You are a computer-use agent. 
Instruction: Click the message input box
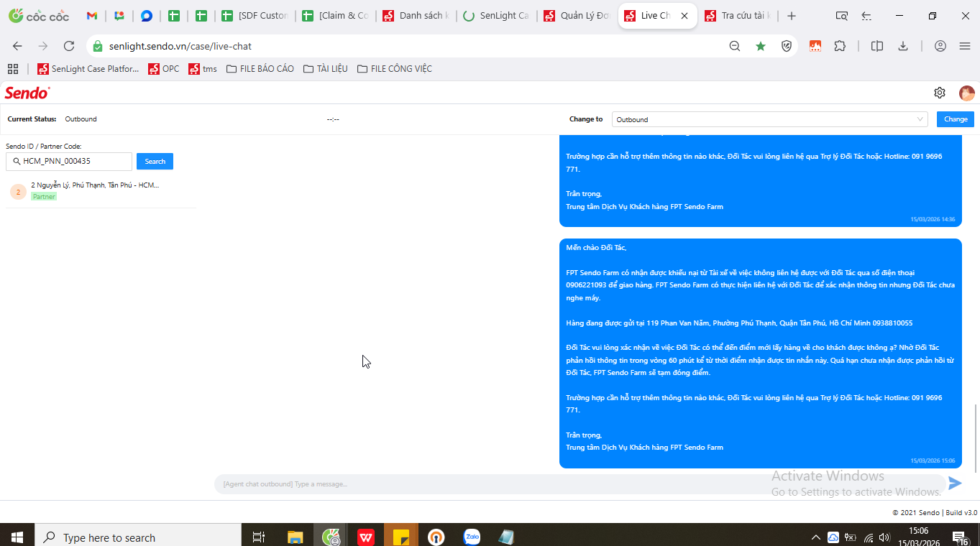(x=580, y=483)
